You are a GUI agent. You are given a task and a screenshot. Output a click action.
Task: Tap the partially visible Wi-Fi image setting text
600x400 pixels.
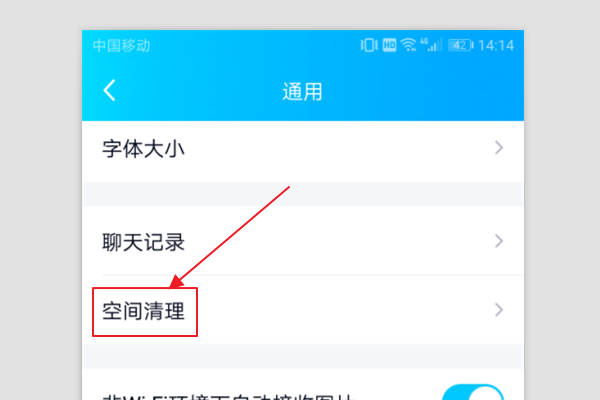tap(228, 397)
